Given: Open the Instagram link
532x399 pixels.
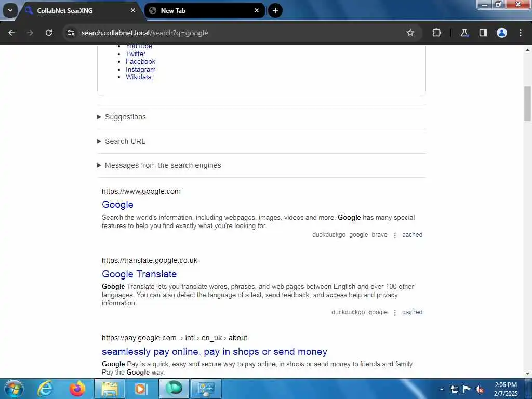Looking at the screenshot, I should point(141,69).
